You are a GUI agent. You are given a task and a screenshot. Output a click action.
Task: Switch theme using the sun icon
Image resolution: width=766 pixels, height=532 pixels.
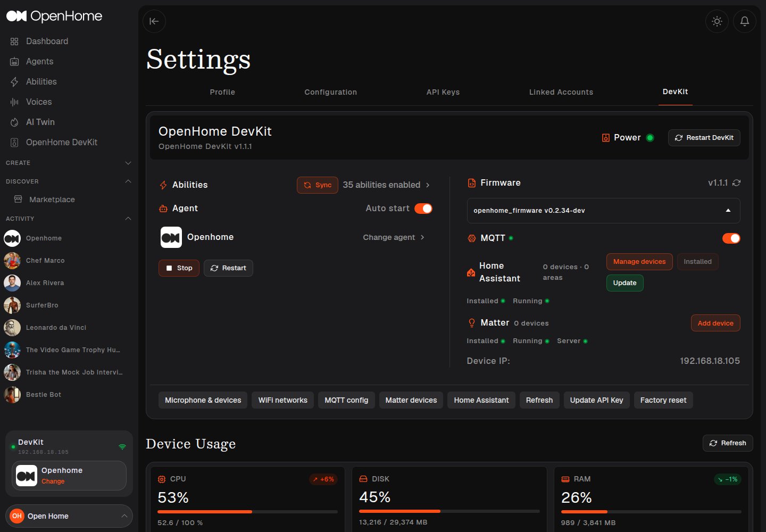click(717, 21)
